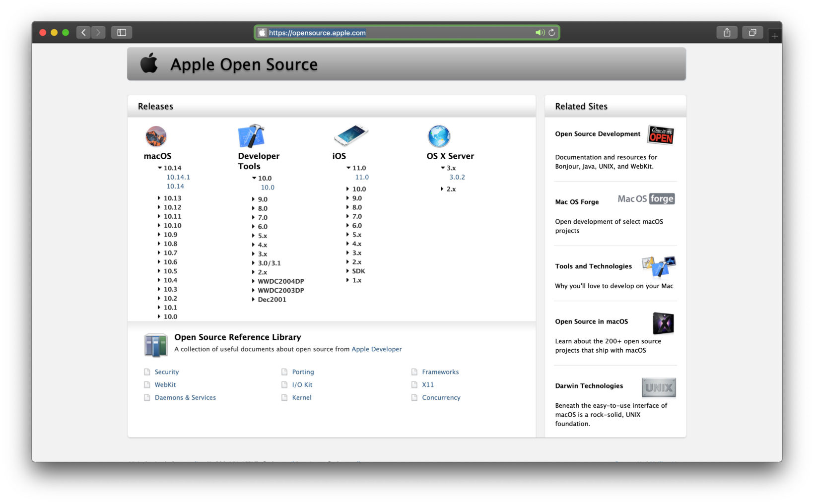Open the Darwin Technologies link
The height and width of the screenshot is (504, 814).
589,386
